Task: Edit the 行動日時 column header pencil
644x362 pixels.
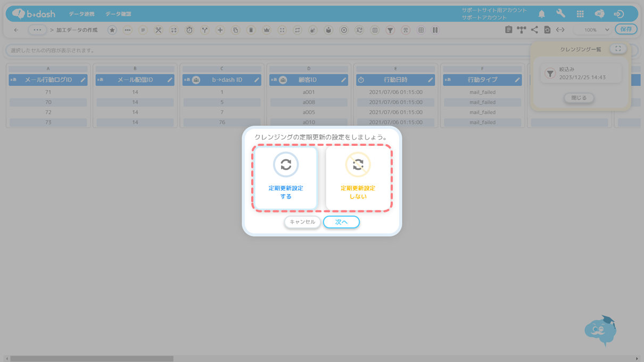Action: pyautogui.click(x=430, y=80)
